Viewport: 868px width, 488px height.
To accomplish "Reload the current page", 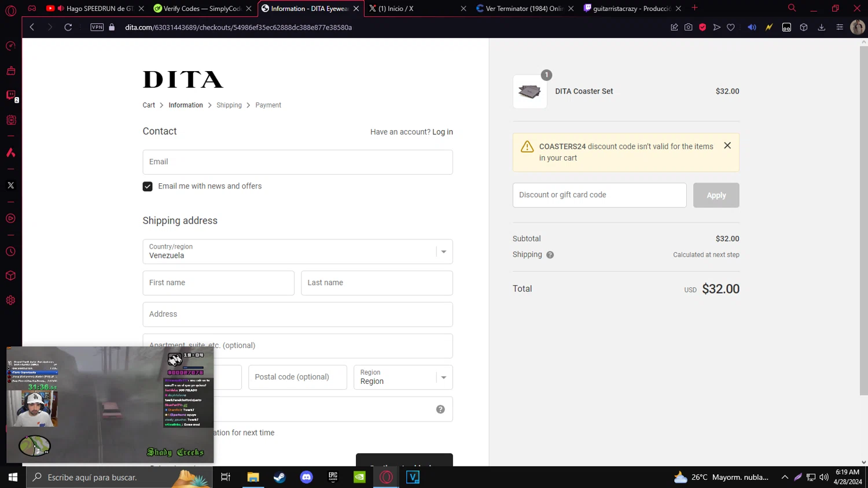I will [68, 27].
